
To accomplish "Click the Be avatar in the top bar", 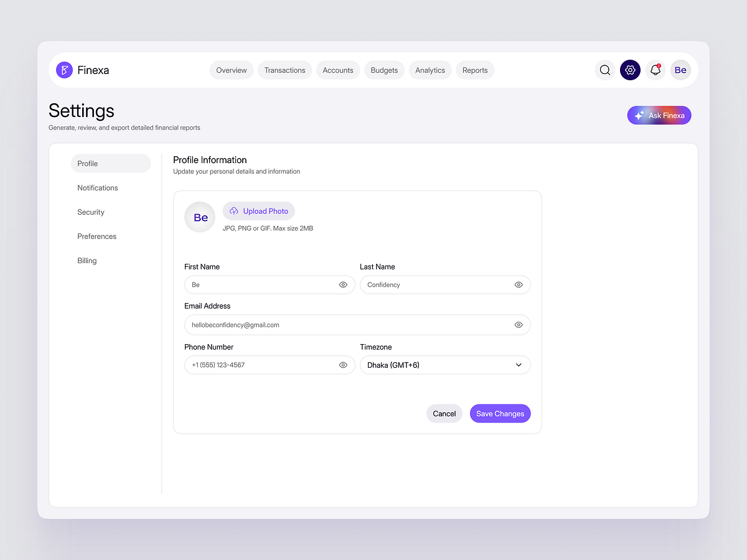I will pyautogui.click(x=680, y=70).
